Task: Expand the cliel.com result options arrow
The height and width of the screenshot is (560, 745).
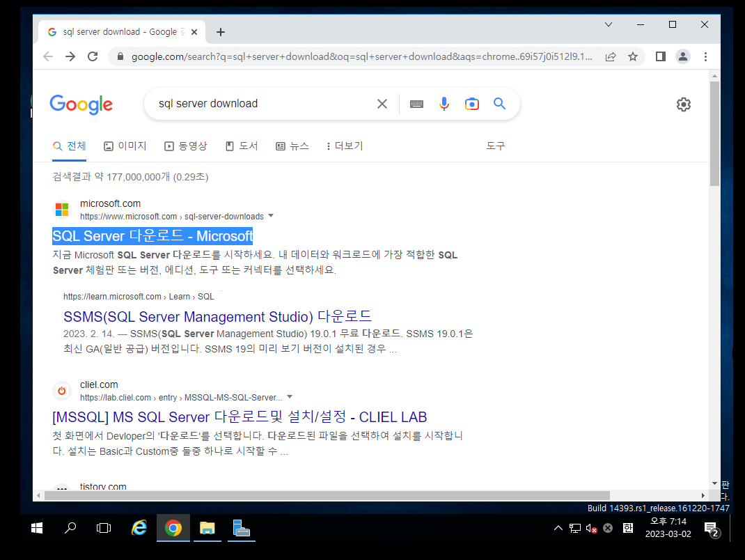Action: coord(290,397)
